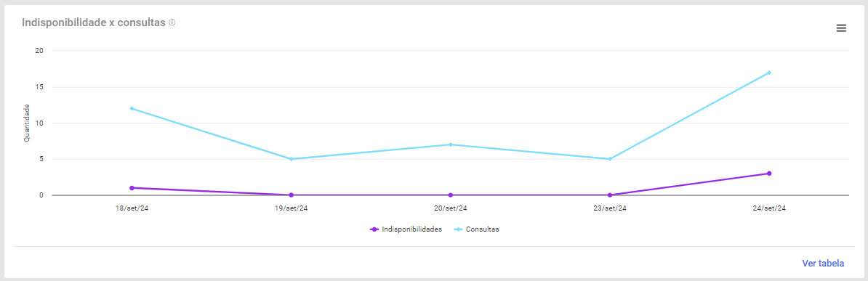Screen dimensions: 868x281
Task: Click the info icon beside the chart title
Action: point(172,23)
